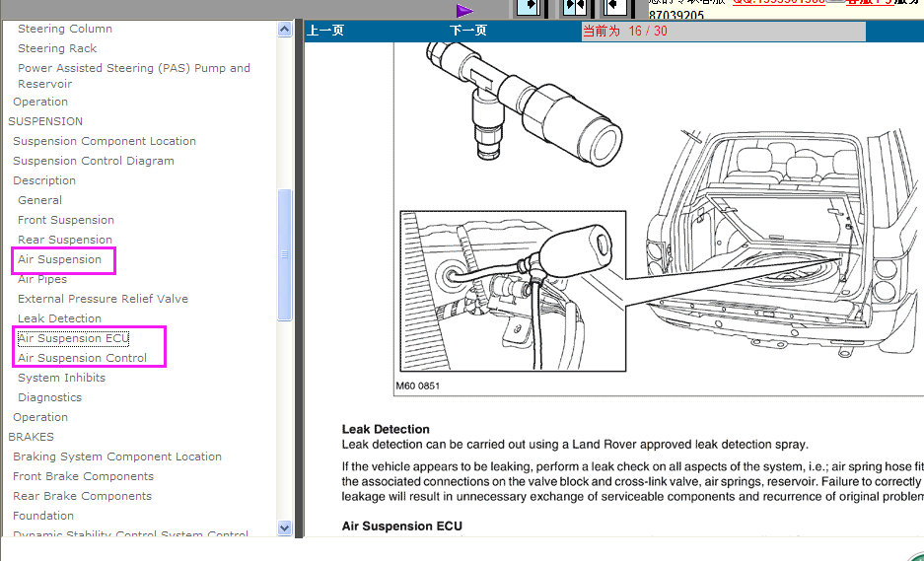924x561 pixels.
Task: Click up arrow of contents scrollbar
Action: click(284, 29)
